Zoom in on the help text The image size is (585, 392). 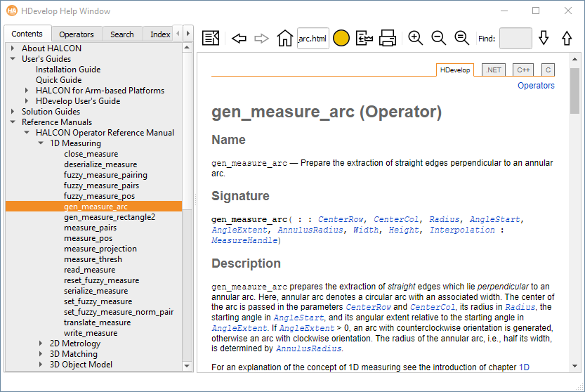416,38
